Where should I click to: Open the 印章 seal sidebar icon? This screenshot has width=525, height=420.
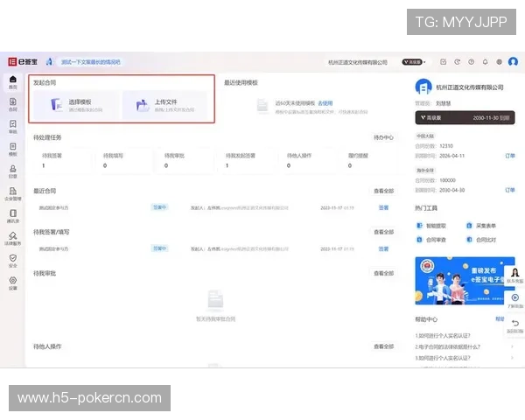(13, 171)
